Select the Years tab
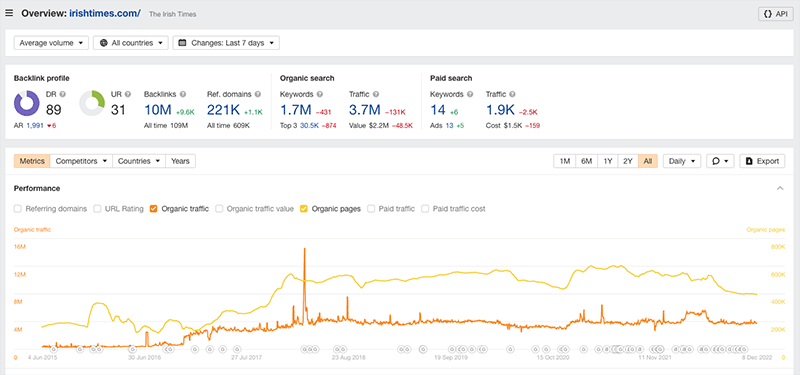The width and height of the screenshot is (800, 375). pos(181,161)
